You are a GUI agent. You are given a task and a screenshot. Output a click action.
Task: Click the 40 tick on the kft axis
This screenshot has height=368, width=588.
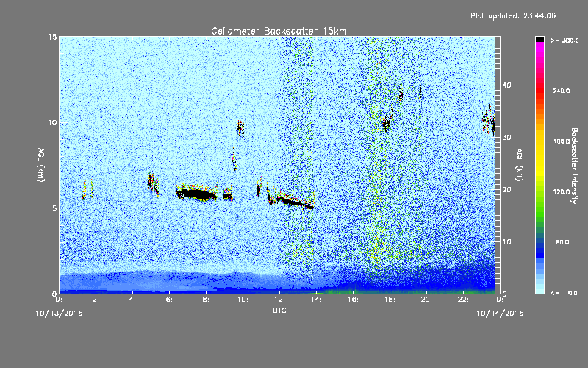click(x=506, y=85)
